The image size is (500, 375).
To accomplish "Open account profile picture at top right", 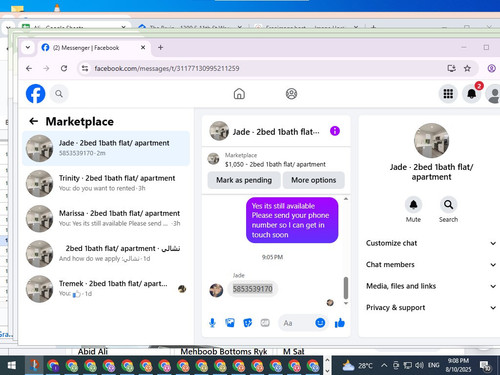I will [x=493, y=94].
